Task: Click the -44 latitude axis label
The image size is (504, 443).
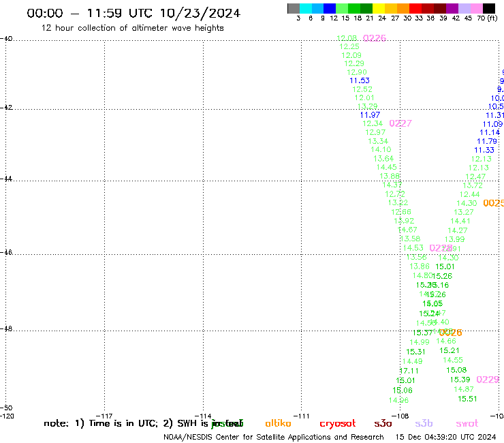Action: [x=6, y=179]
